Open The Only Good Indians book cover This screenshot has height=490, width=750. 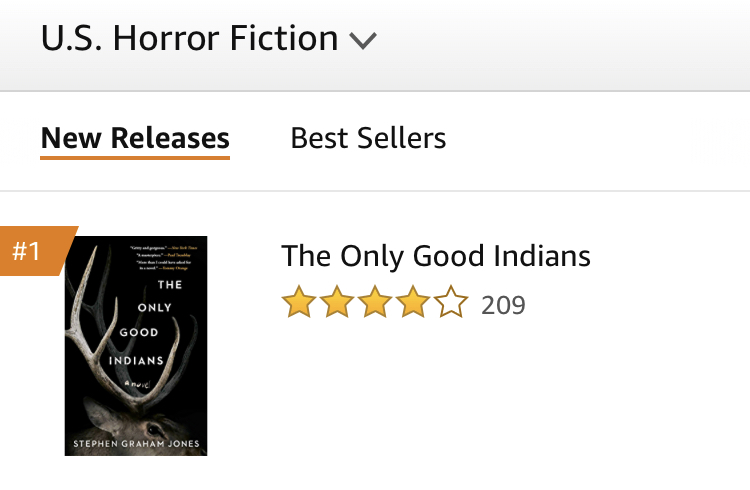pos(136,346)
